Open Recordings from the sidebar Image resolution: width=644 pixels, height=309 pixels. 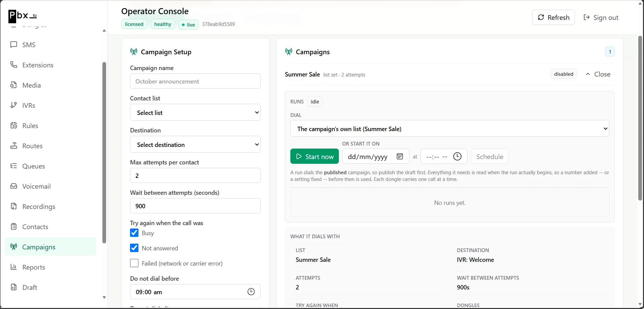[51, 206]
